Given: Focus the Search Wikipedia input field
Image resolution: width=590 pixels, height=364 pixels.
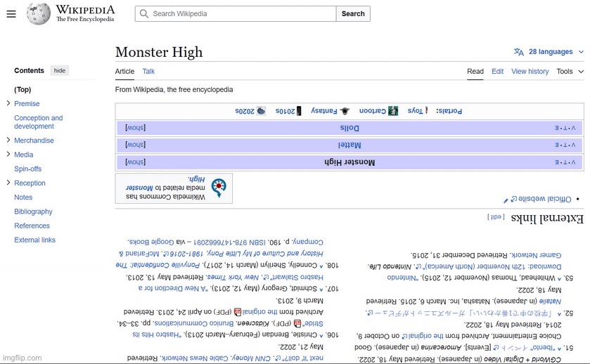Looking at the screenshot, I should pos(236,13).
